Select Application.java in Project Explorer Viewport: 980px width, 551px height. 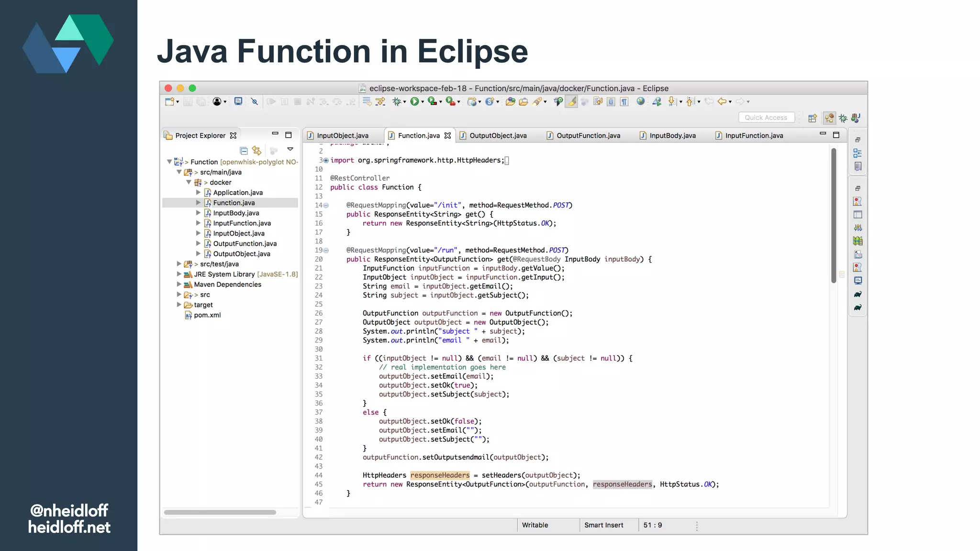click(x=238, y=192)
